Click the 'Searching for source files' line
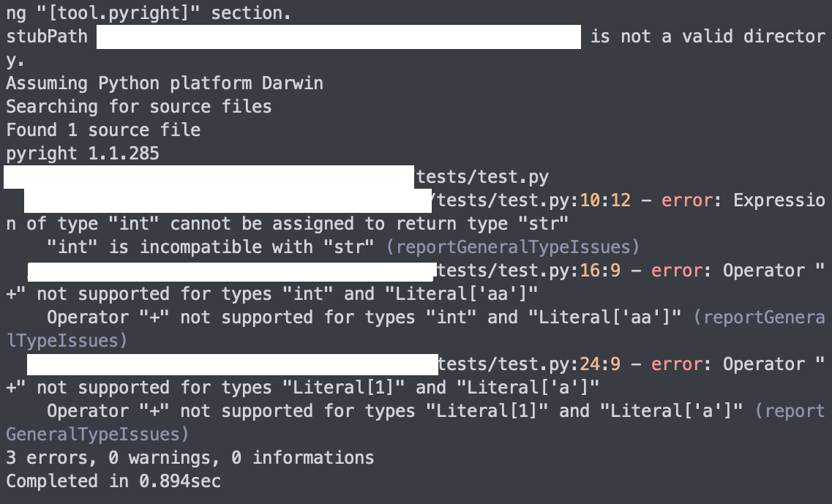The image size is (832, 504). pyautogui.click(x=139, y=107)
